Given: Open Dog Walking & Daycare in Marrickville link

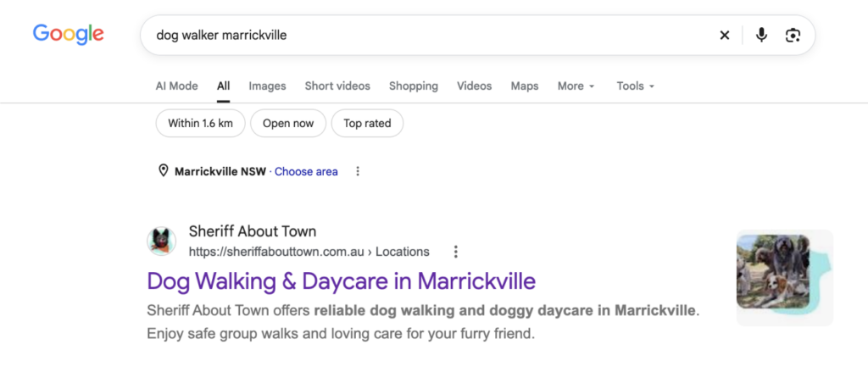Looking at the screenshot, I should [x=341, y=280].
